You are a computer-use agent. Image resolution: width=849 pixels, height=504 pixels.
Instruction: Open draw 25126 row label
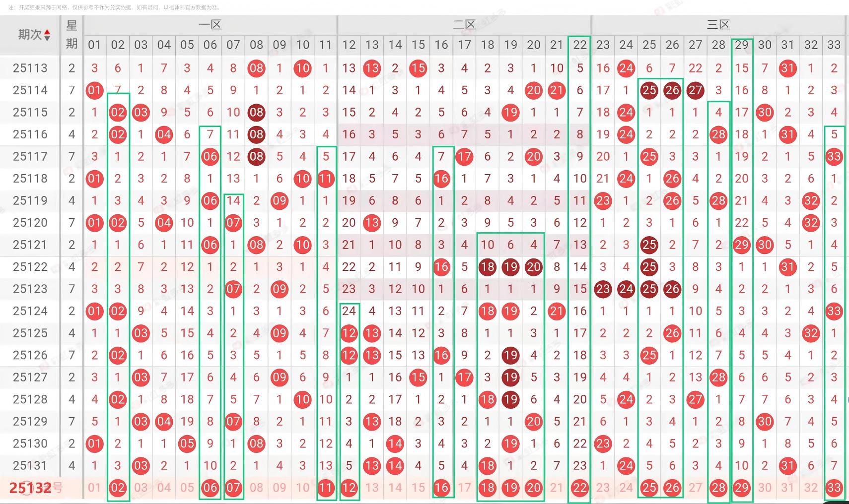click(30, 355)
